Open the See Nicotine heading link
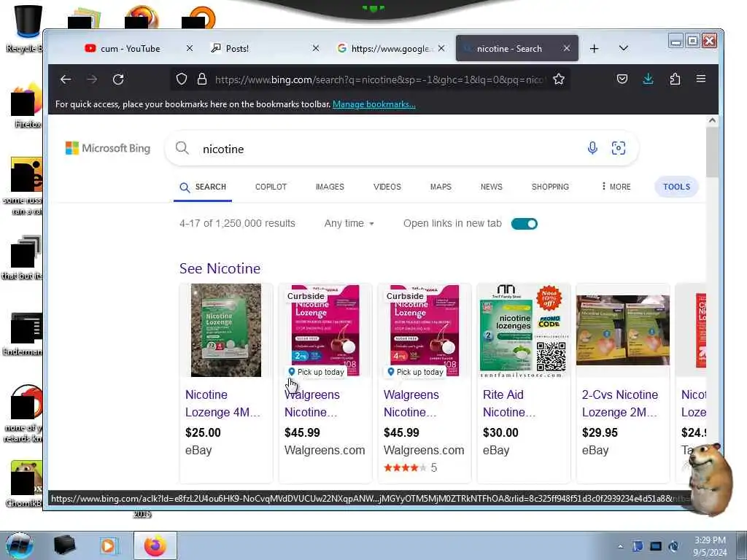This screenshot has height=560, width=747. [220, 268]
